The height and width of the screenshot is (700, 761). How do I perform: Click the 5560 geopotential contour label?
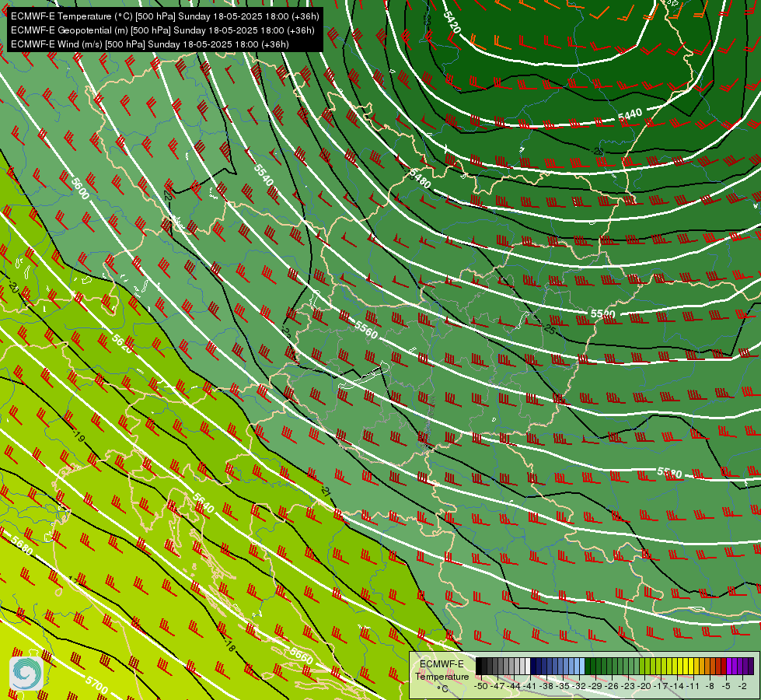365,329
